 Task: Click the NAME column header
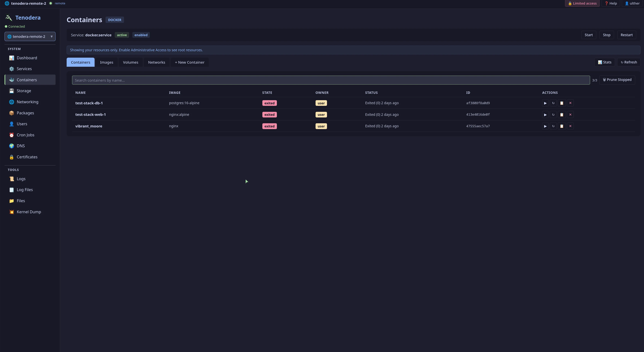[x=80, y=93]
